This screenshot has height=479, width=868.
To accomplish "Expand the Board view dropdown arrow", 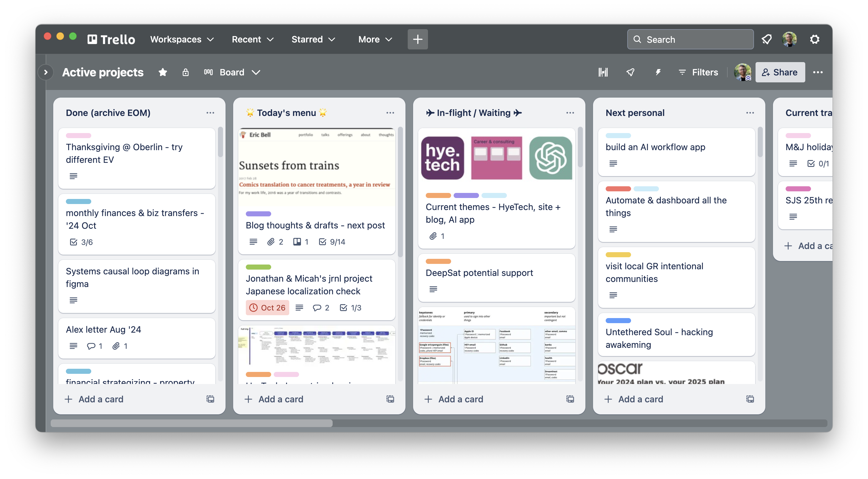I will pos(257,72).
